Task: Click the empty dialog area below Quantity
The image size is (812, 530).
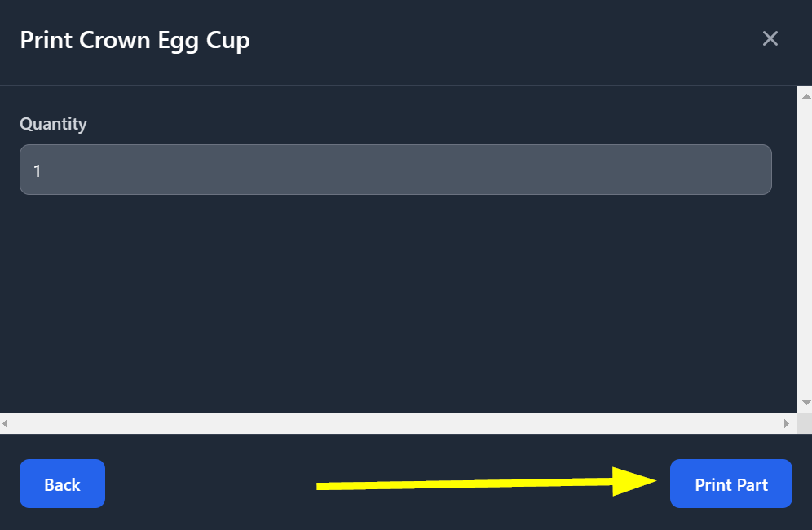Action: click(395, 303)
